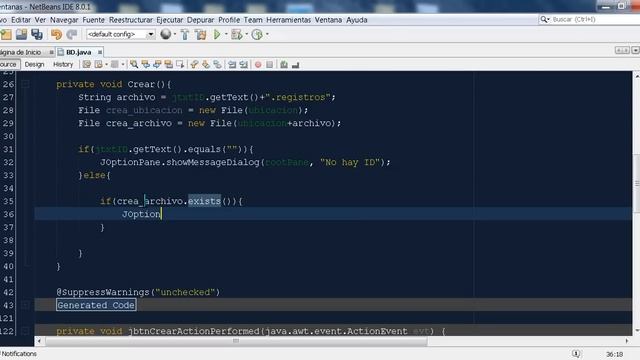The width and height of the screenshot is (640, 360).
Task: Click the Profile Project clock icon
Action: (x=257, y=35)
